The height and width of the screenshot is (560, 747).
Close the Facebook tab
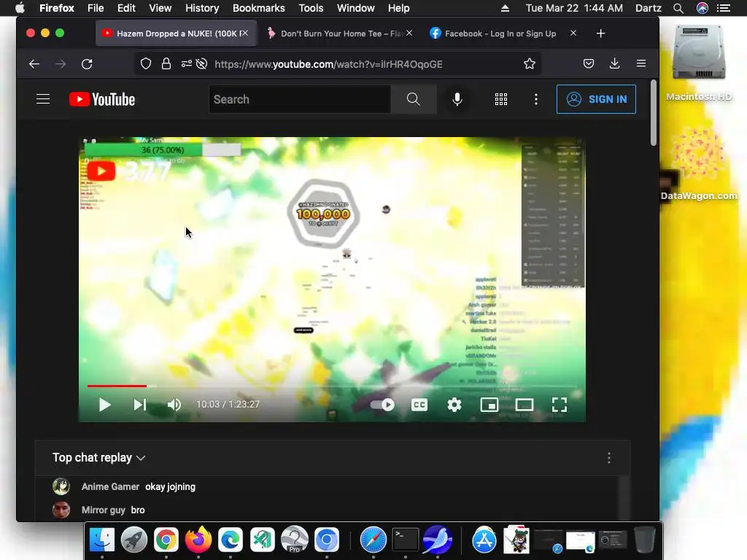coord(573,33)
